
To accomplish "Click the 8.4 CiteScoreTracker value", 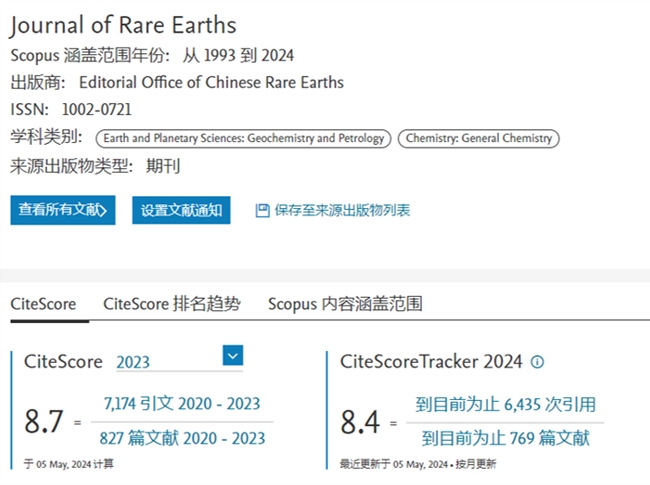I will [x=360, y=422].
